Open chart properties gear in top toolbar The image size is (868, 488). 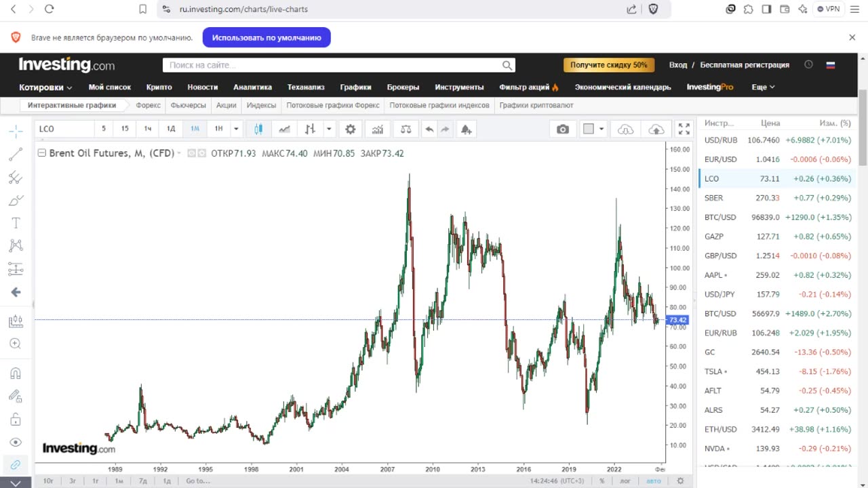click(351, 129)
